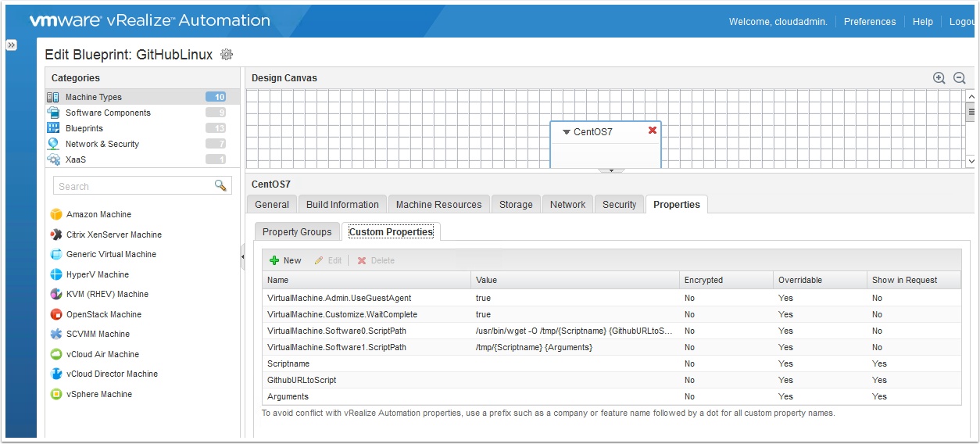Sort by Show in Request column
This screenshot has height=444, width=980.
pyautogui.click(x=914, y=280)
